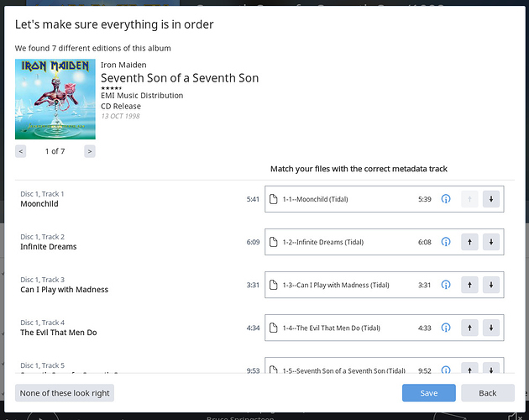The width and height of the screenshot is (529, 420).
Task: Click the '1-3--Can I Play with Madness (Tidal)' file name
Action: 336,285
